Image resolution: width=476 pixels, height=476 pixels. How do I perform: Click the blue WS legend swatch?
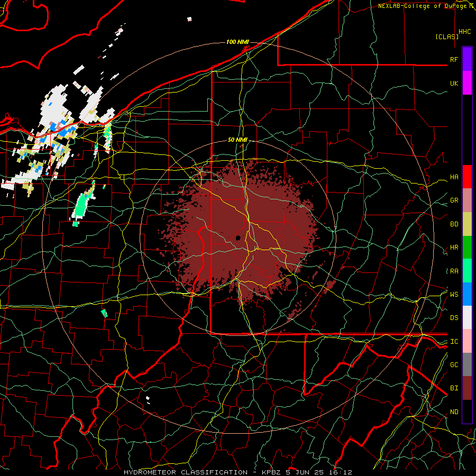[467, 294]
